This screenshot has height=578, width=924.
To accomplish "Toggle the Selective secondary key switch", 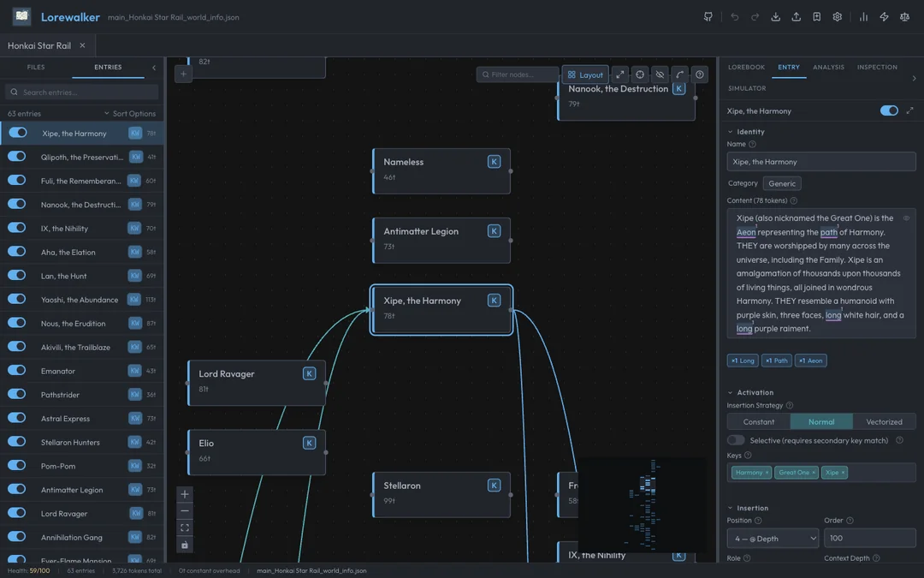I will 736,440.
